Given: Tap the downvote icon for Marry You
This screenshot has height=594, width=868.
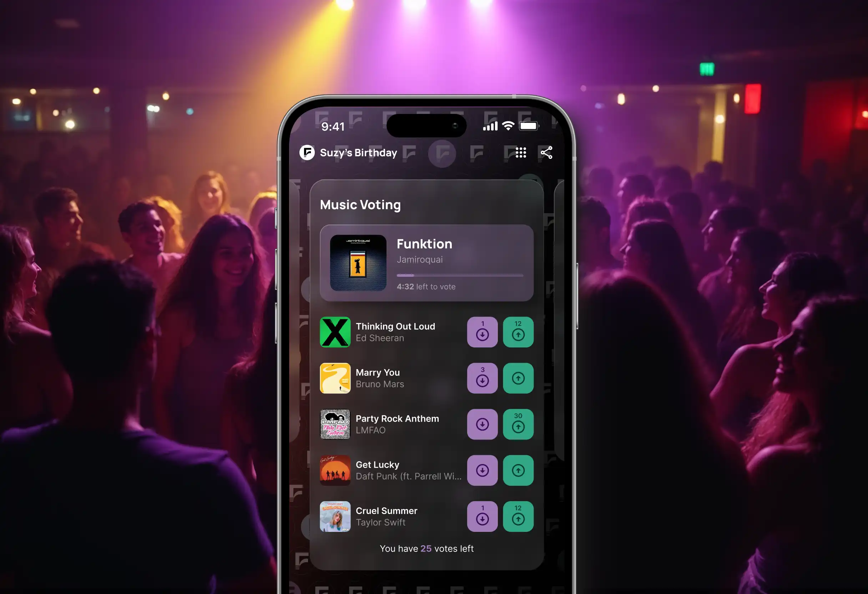Looking at the screenshot, I should (x=482, y=378).
